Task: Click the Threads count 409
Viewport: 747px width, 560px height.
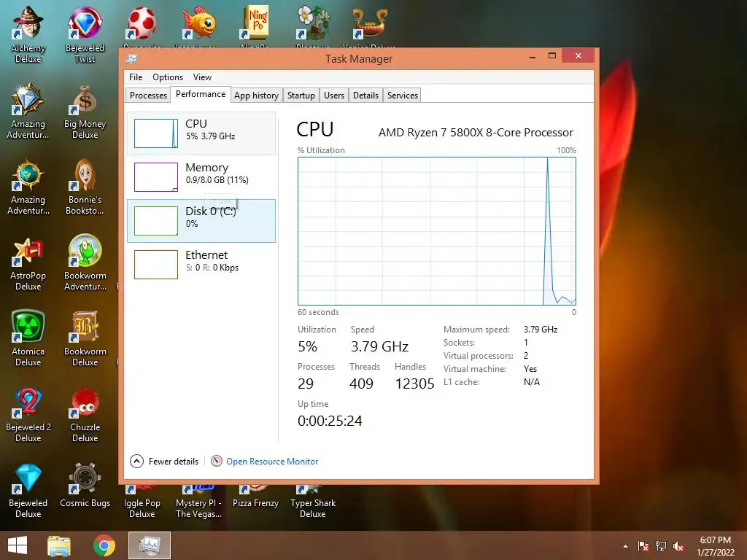Action: [x=362, y=384]
